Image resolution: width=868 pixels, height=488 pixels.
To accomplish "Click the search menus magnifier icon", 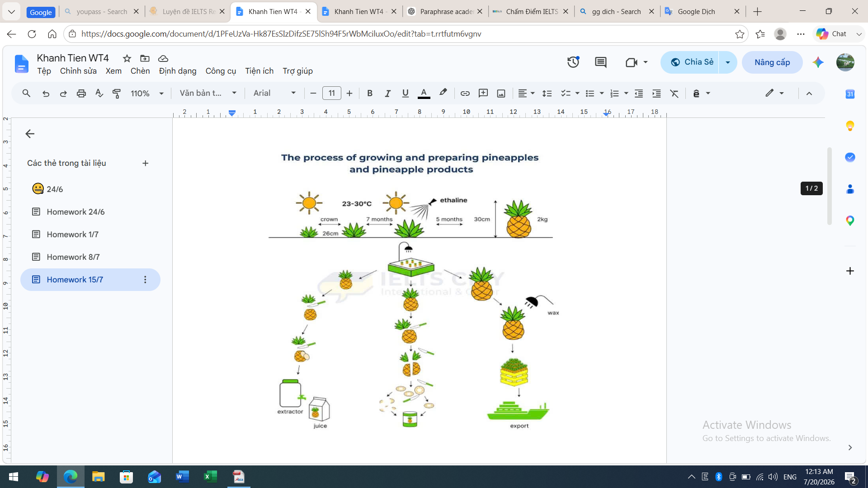I will (x=26, y=93).
